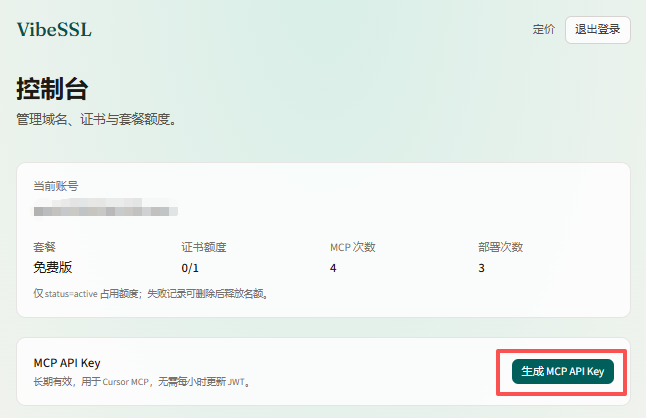The image size is (646, 418).
Task: Click the MCP API Key section title
Action: point(67,363)
